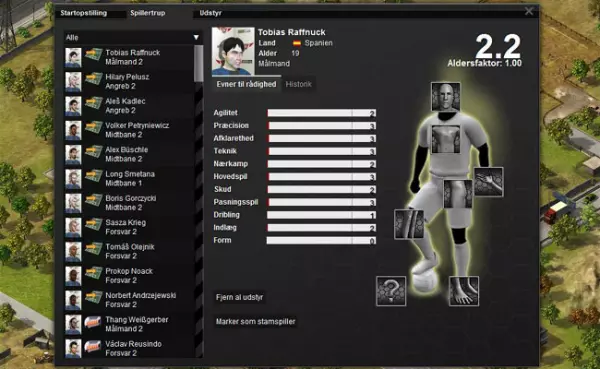This screenshot has width=600, height=369.
Task: Choose the glove hand equipment slot
Action: [489, 182]
